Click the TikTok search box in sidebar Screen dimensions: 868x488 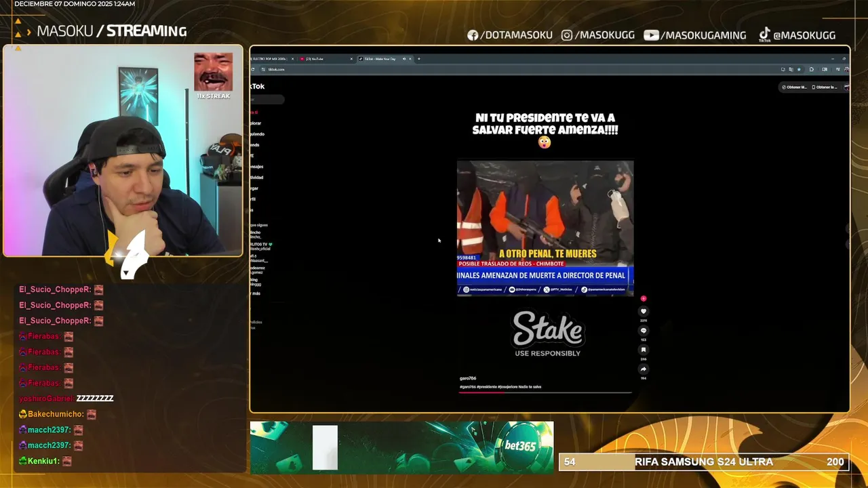267,100
